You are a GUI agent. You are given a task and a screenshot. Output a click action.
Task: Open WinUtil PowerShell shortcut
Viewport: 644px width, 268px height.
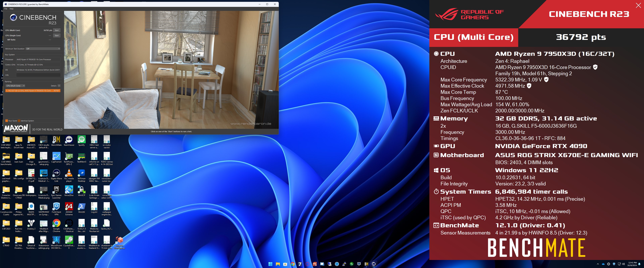pyautogui.click(x=82, y=208)
